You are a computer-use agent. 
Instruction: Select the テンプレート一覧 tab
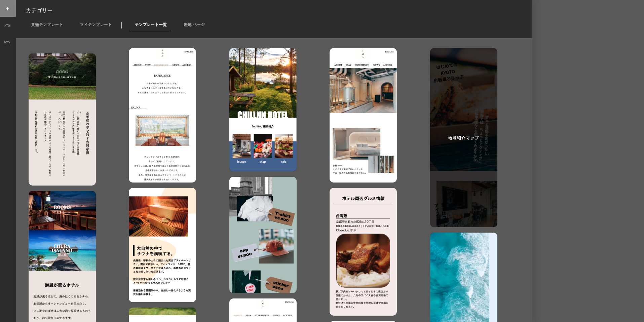click(151, 25)
